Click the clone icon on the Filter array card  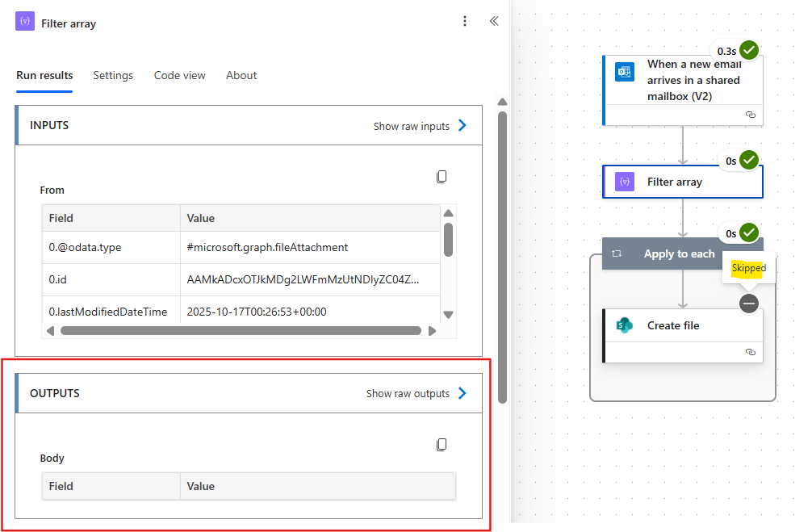click(751, 115)
